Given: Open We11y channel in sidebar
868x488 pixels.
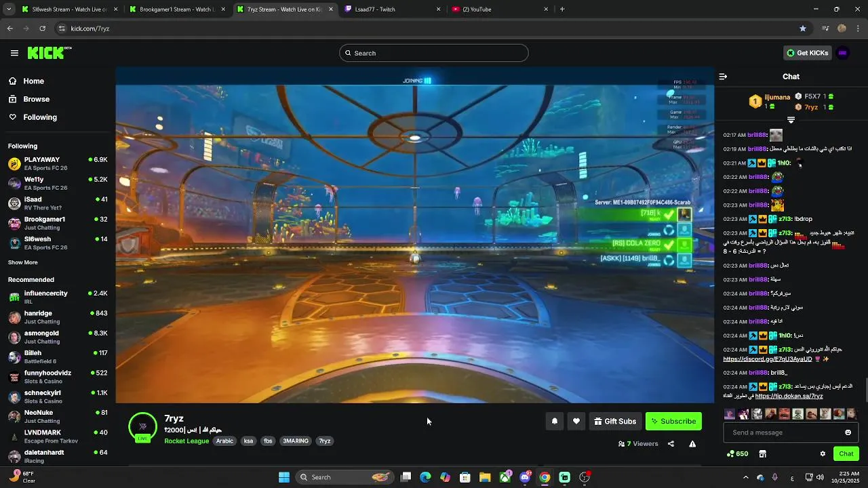Looking at the screenshot, I should 58,183.
